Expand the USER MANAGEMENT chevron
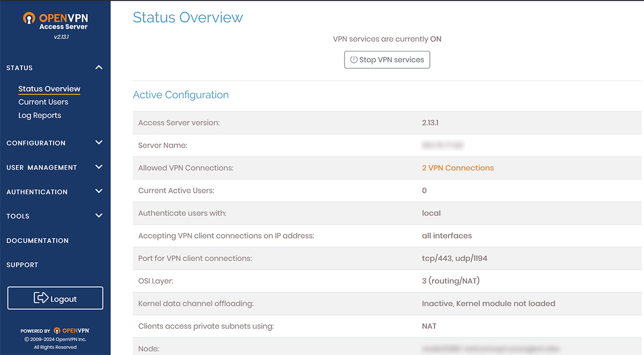This screenshot has width=644, height=355. 99,167
